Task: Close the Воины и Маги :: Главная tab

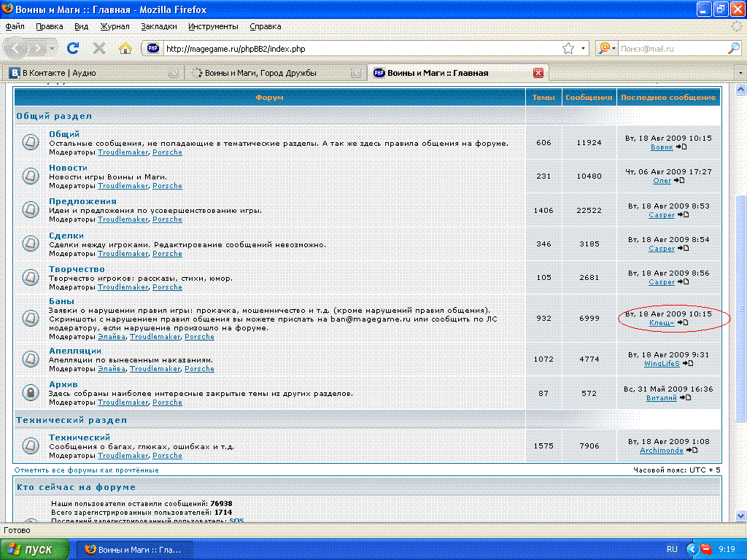Action: [x=538, y=73]
